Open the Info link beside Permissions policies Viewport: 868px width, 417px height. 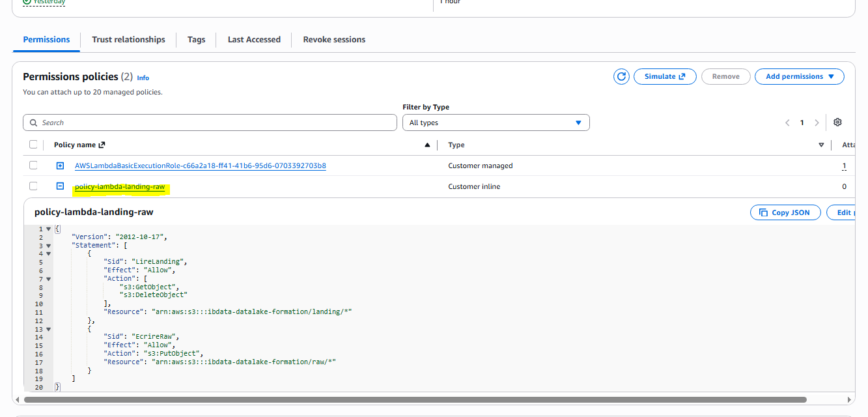point(143,78)
